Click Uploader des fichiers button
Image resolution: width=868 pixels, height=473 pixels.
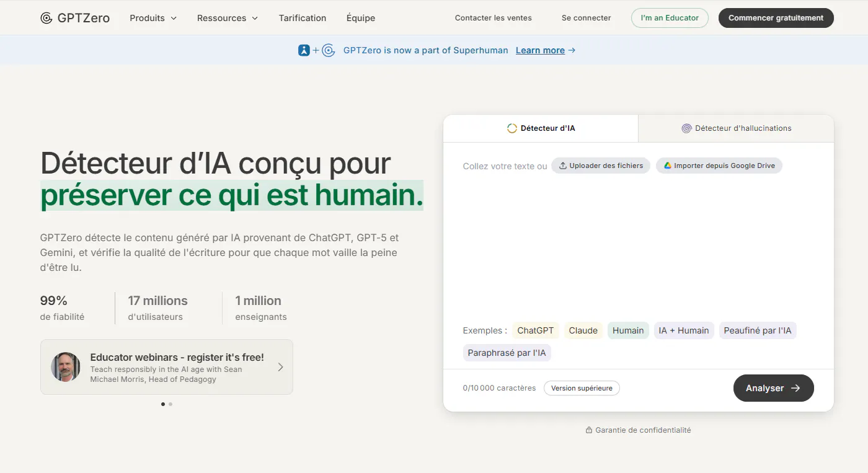(601, 166)
